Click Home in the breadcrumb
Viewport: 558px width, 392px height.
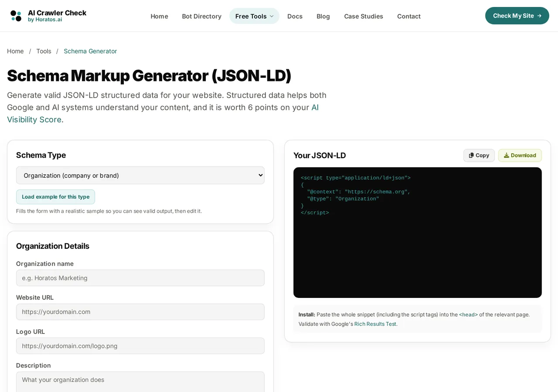coord(15,51)
